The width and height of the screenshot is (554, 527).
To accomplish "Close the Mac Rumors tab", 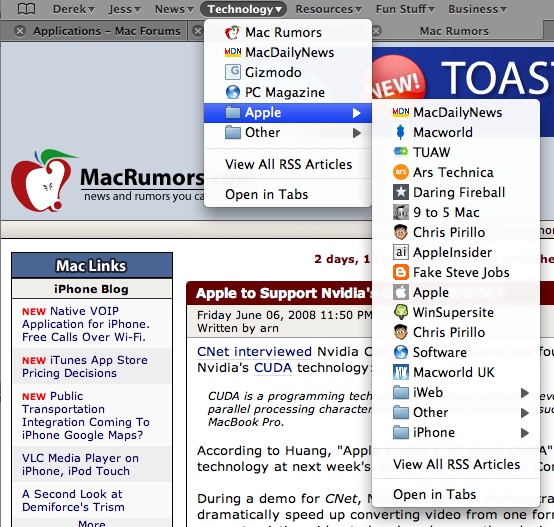I will tap(377, 31).
